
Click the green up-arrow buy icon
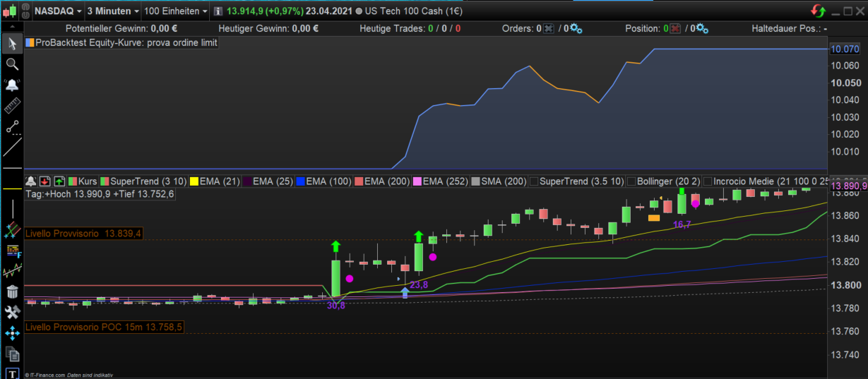[x=59, y=181]
